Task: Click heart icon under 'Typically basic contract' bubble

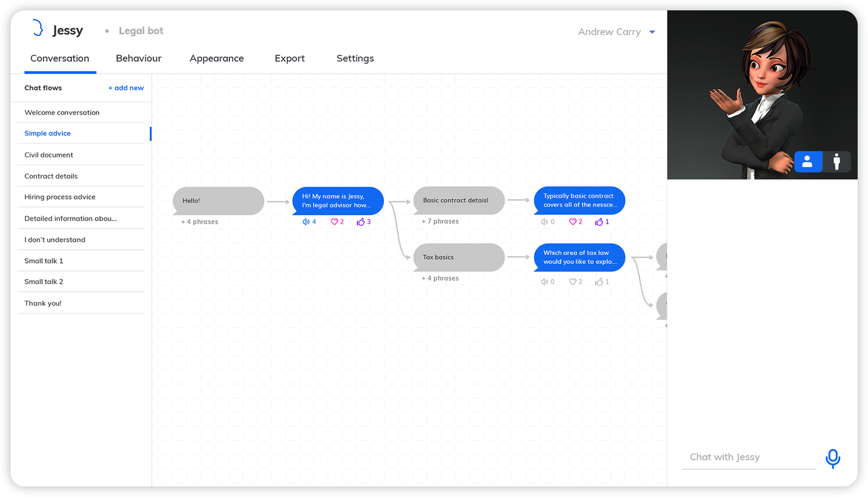Action: click(573, 222)
